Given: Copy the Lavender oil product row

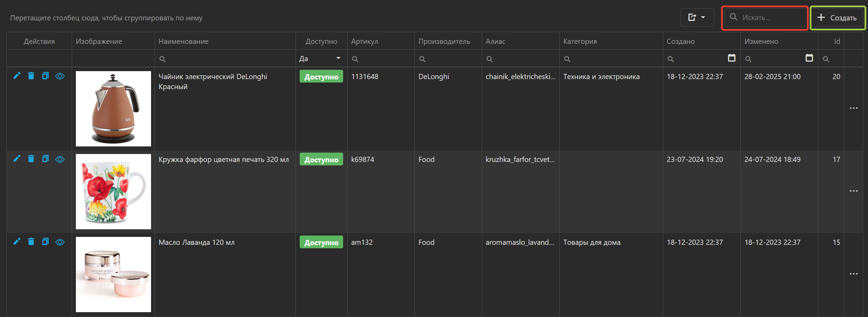Looking at the screenshot, I should coord(45,241).
